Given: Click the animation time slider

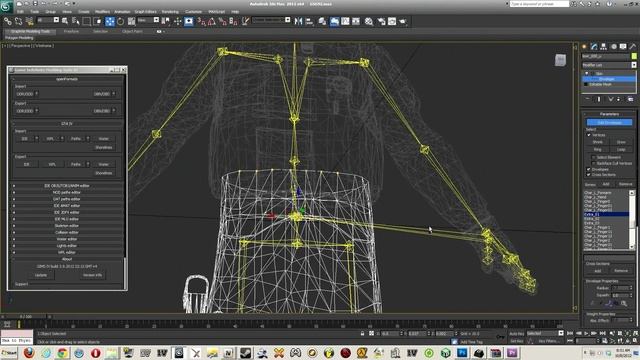Looking at the screenshot, I should 26,317.
